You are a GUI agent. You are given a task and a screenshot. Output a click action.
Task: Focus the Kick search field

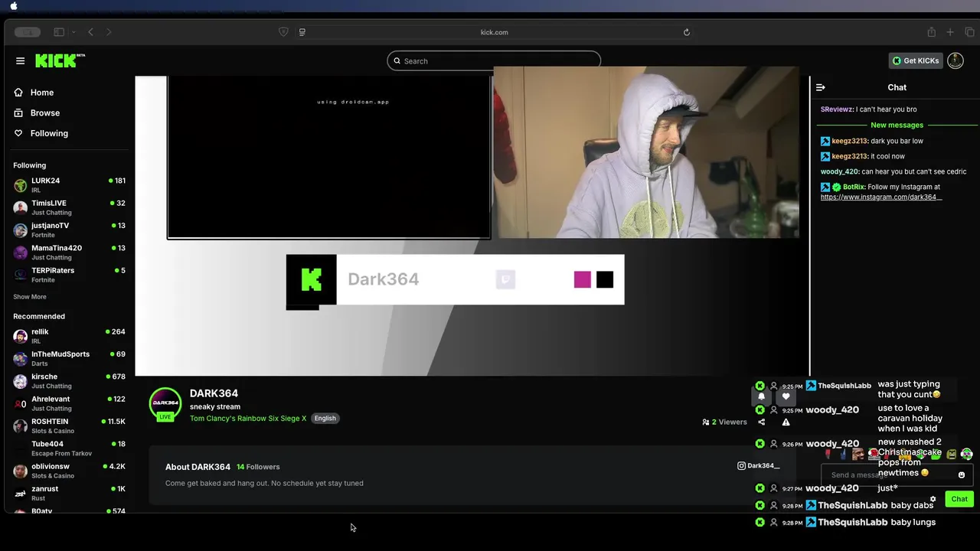point(494,61)
